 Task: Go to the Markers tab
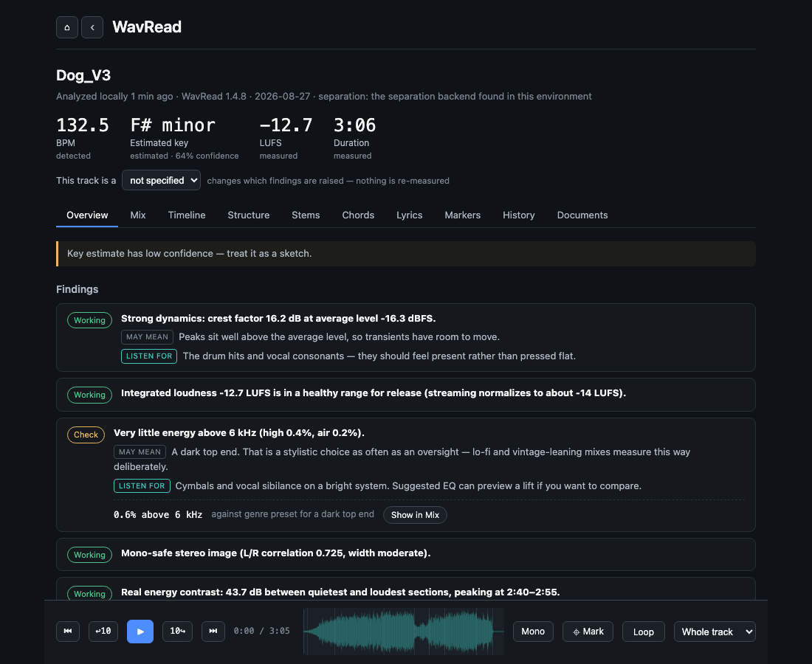pos(462,215)
